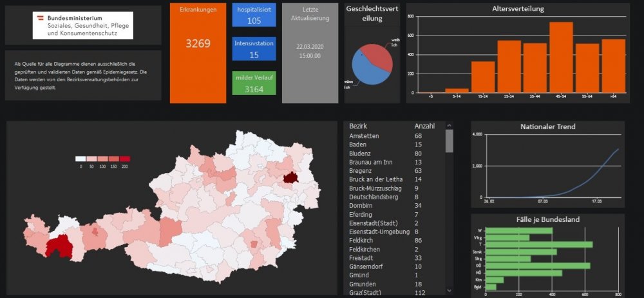This screenshot has height=298, width=644.
Task: Open the Erkrankungen 3269 tile
Action: pyautogui.click(x=198, y=53)
